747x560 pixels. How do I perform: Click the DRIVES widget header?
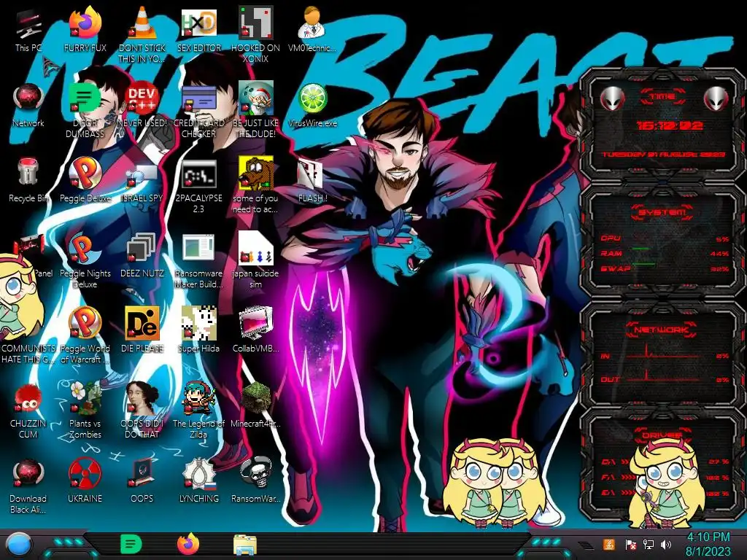[x=662, y=435]
